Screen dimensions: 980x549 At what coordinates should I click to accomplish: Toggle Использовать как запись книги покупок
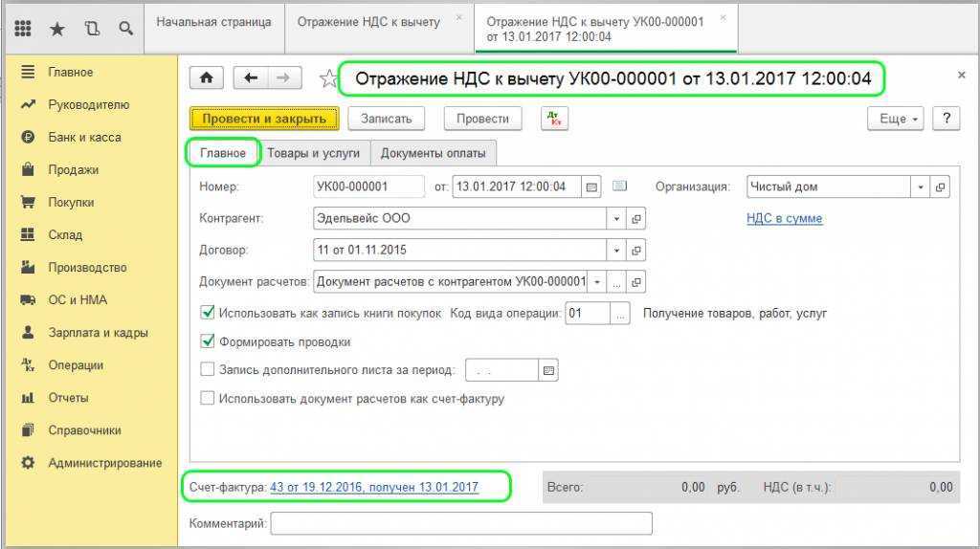[208, 313]
